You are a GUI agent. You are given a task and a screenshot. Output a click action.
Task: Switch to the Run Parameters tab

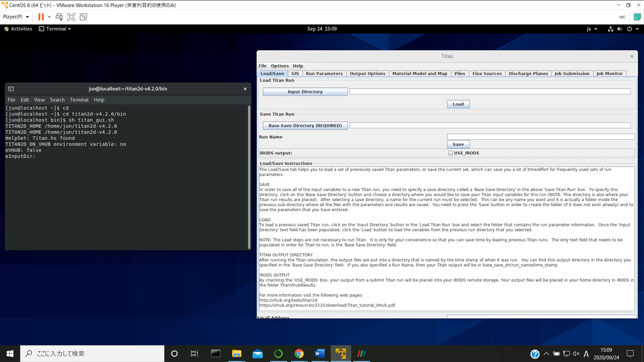click(x=324, y=73)
